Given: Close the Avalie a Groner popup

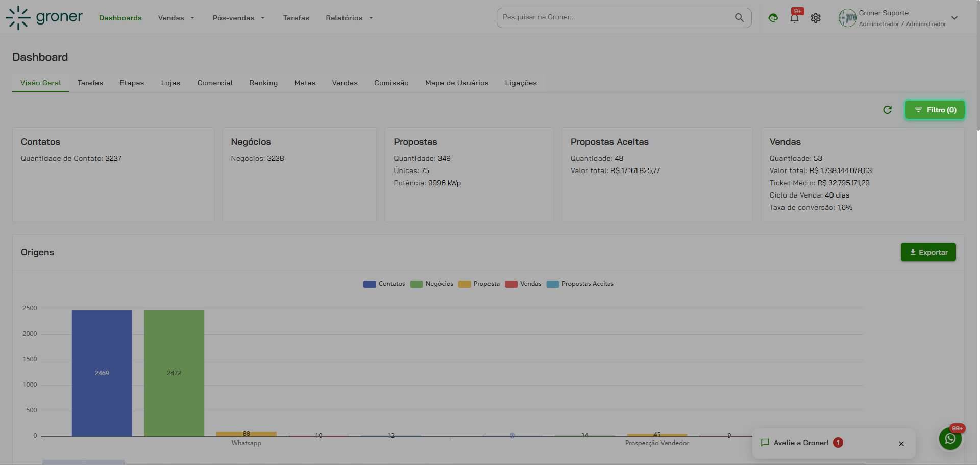Looking at the screenshot, I should pyautogui.click(x=901, y=444).
